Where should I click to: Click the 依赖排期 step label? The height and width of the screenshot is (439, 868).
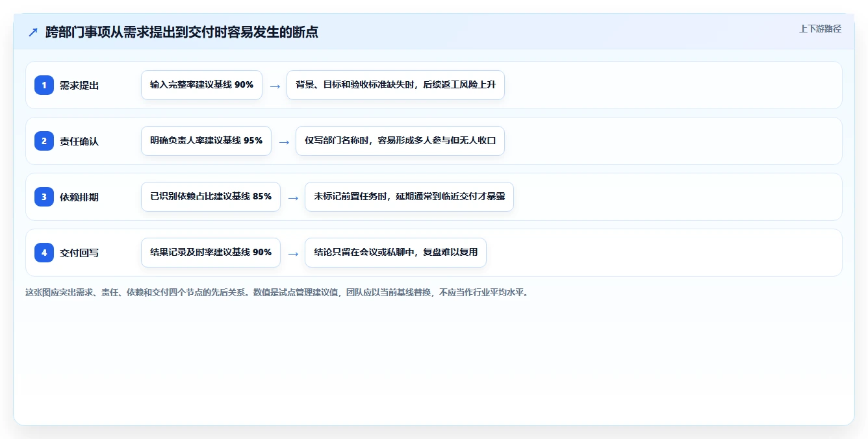click(x=79, y=197)
